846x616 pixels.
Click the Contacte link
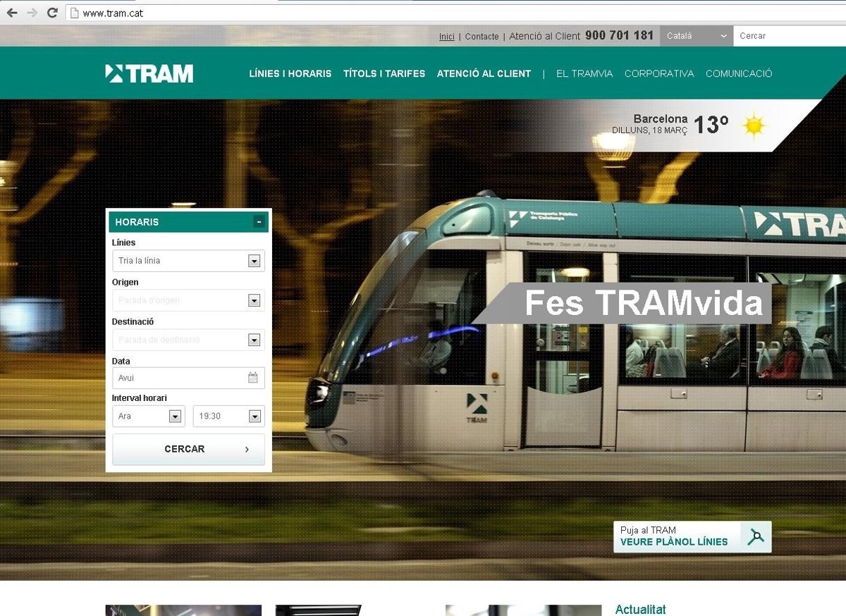pyautogui.click(x=482, y=37)
